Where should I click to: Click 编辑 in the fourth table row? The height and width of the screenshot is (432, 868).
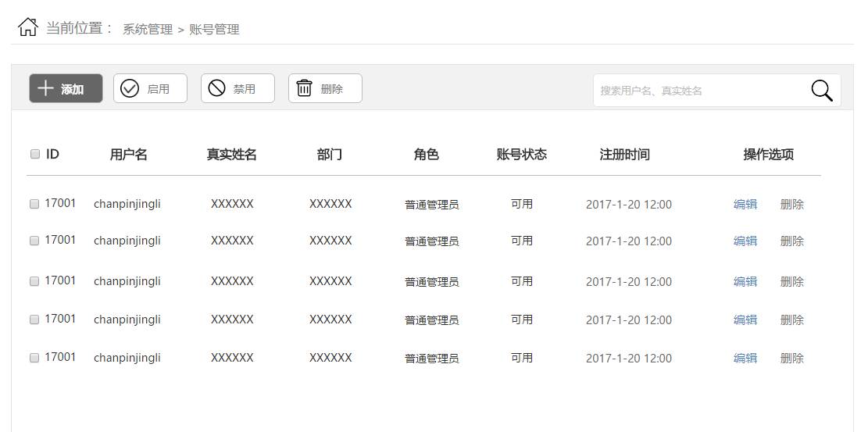[x=745, y=320]
